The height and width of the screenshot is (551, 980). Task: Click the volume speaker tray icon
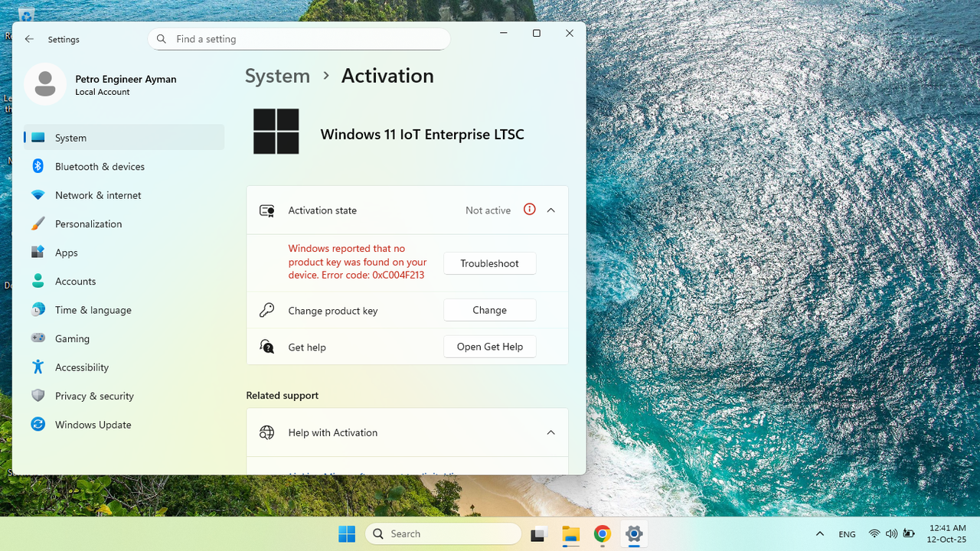[891, 533]
